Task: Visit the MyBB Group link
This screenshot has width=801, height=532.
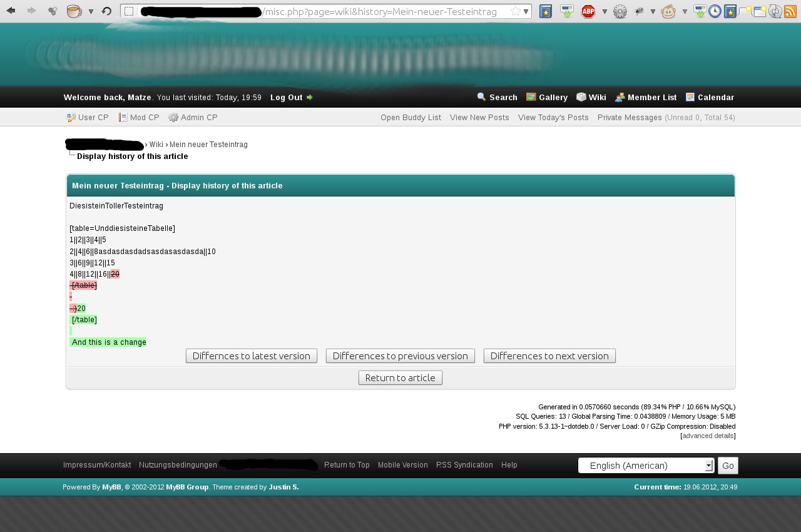Action: [187, 487]
